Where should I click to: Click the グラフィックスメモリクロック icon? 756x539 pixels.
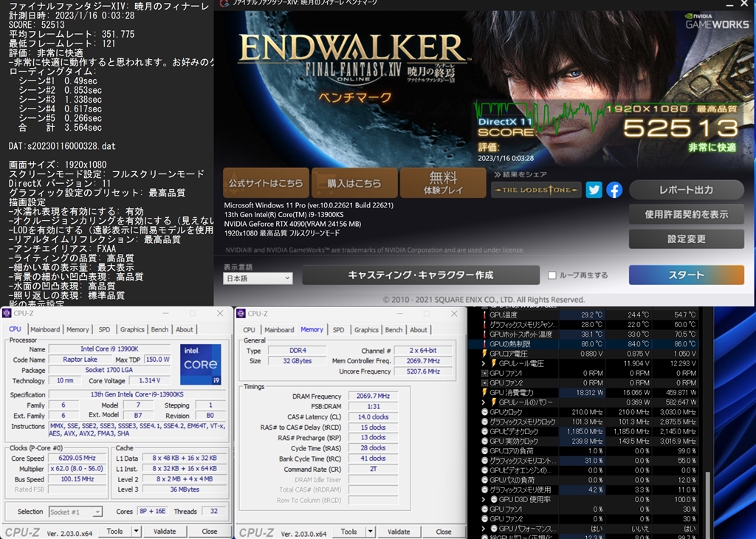coord(484,422)
